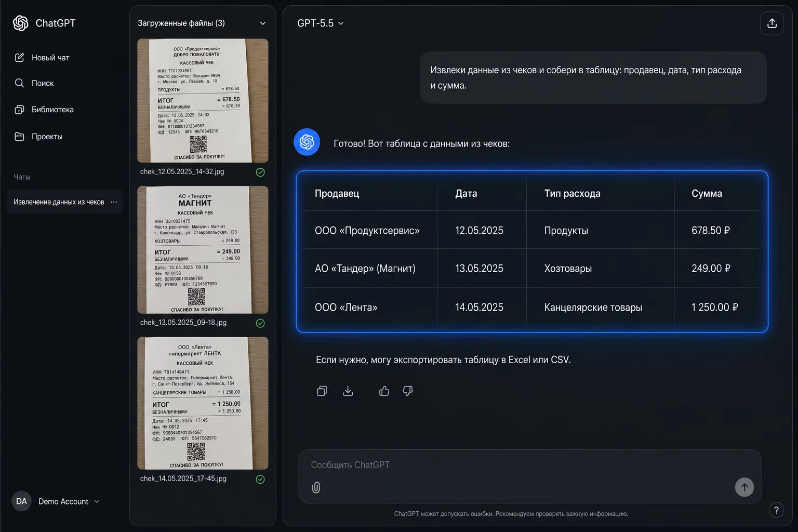Click the Продавец column header

point(337,193)
